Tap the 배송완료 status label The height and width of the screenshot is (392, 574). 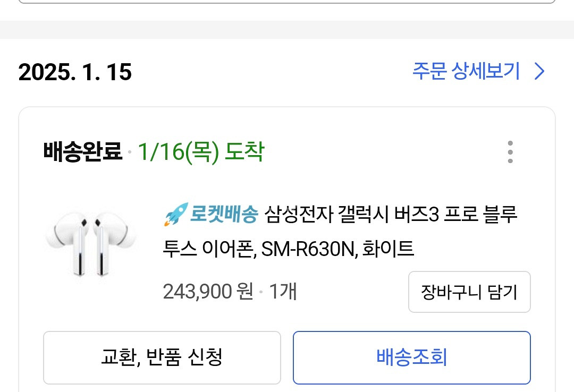(x=82, y=152)
